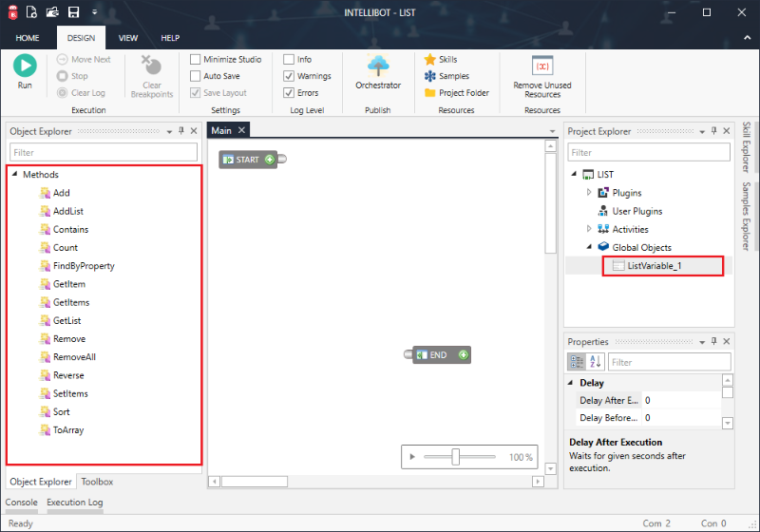Select the GetItems method

point(71,302)
